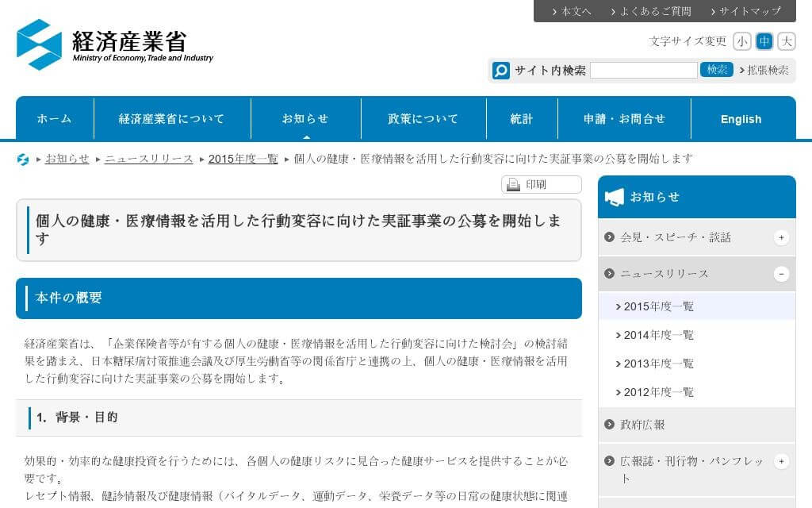Expand the 広報誌・刊行物・パンフレット section

click(782, 461)
